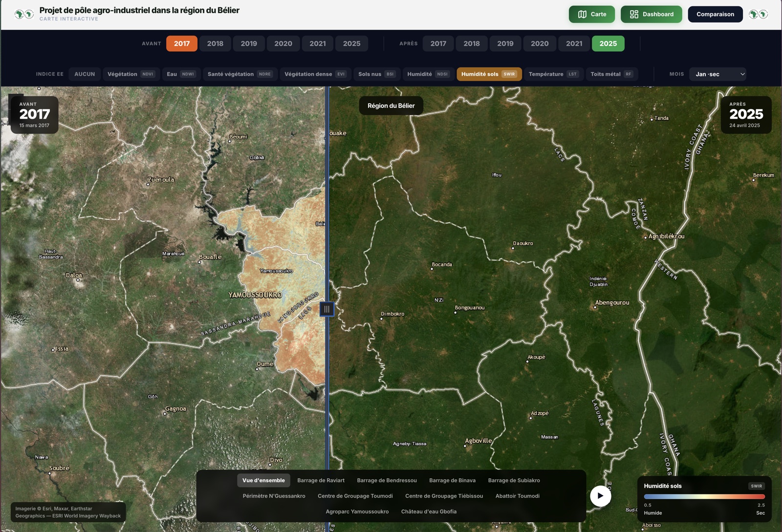Image resolution: width=782 pixels, height=532 pixels.
Task: Select 2017 in the APRÈS year row
Action: pyautogui.click(x=438, y=43)
